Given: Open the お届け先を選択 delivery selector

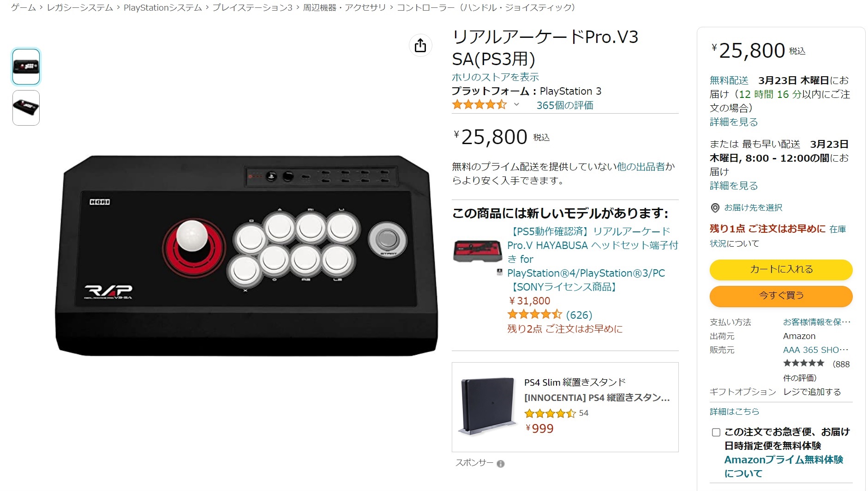Looking at the screenshot, I should pyautogui.click(x=753, y=207).
